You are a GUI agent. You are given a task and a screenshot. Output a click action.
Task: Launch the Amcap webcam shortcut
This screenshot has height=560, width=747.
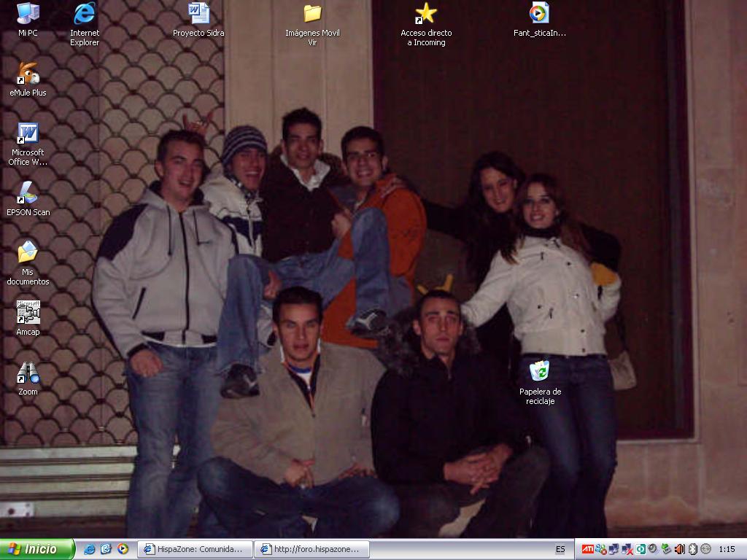[28, 313]
